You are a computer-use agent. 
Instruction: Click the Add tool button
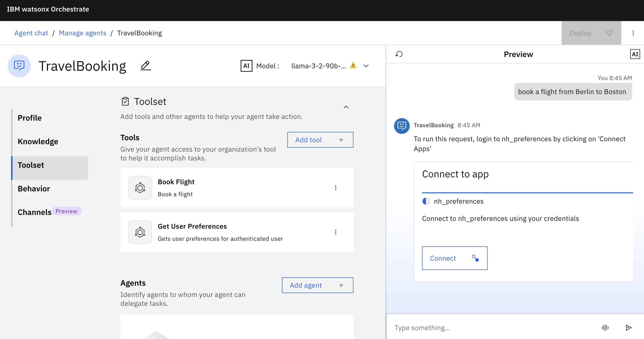pos(320,140)
